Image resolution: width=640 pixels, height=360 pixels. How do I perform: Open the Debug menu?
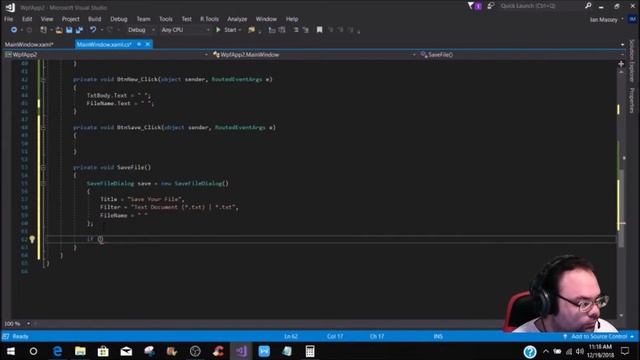(119, 19)
